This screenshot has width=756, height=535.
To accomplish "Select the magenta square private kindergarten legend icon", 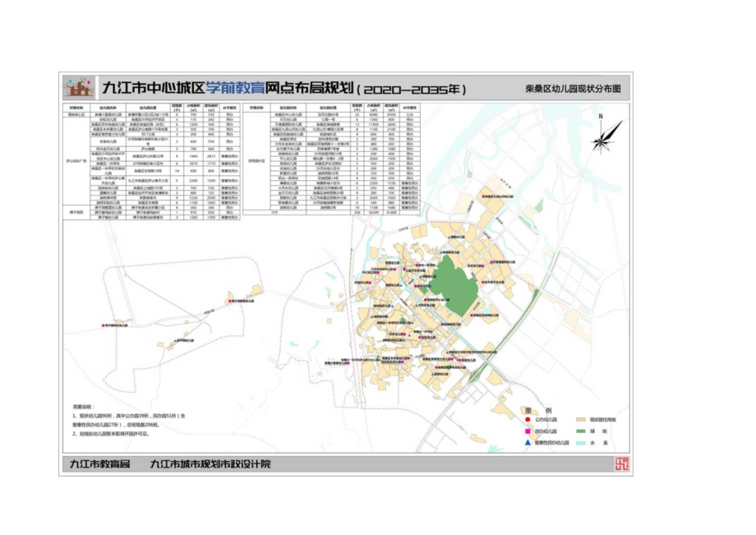I will coord(527,431).
